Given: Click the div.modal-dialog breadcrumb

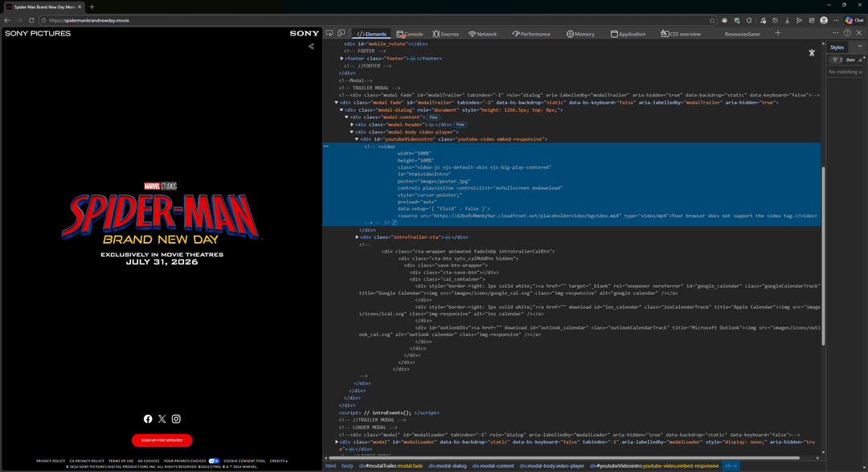Looking at the screenshot, I should tap(448, 466).
